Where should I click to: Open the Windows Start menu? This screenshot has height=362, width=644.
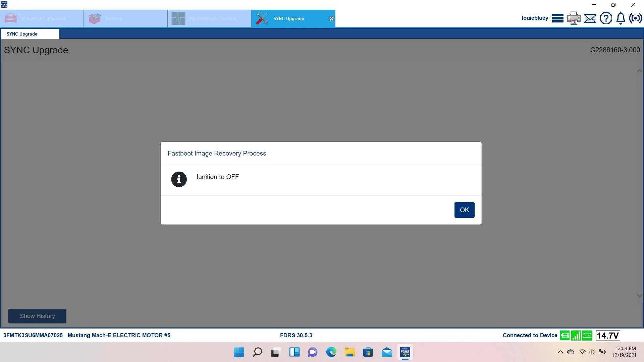239,352
